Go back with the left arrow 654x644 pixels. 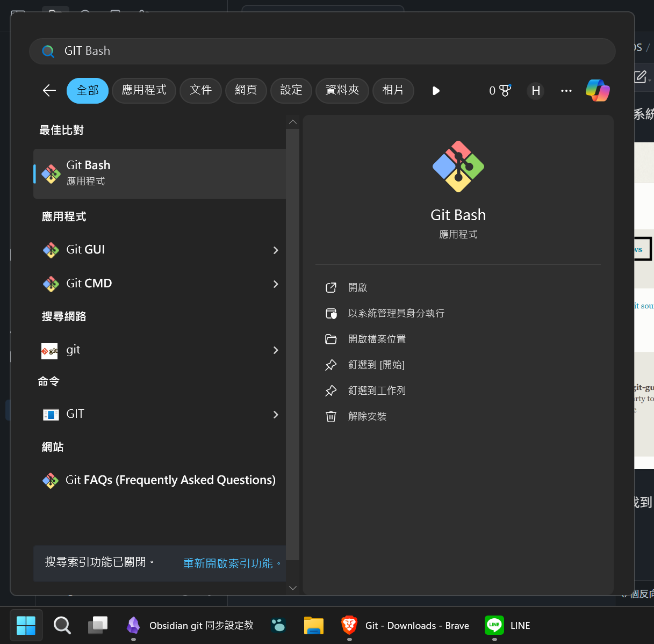tap(49, 90)
